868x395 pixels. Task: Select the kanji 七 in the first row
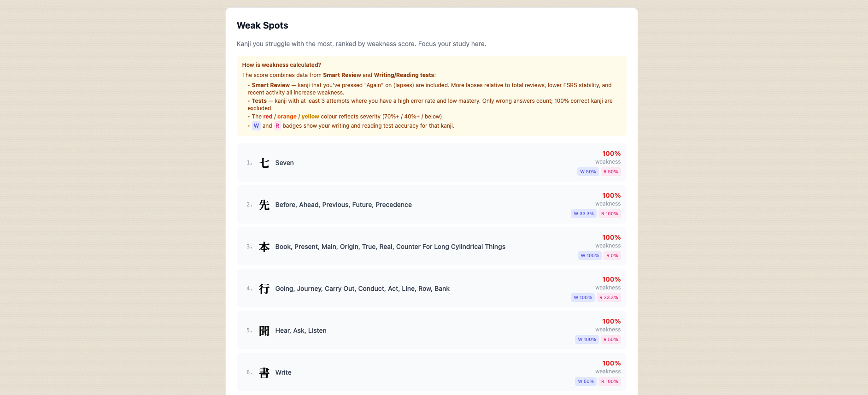pyautogui.click(x=264, y=162)
